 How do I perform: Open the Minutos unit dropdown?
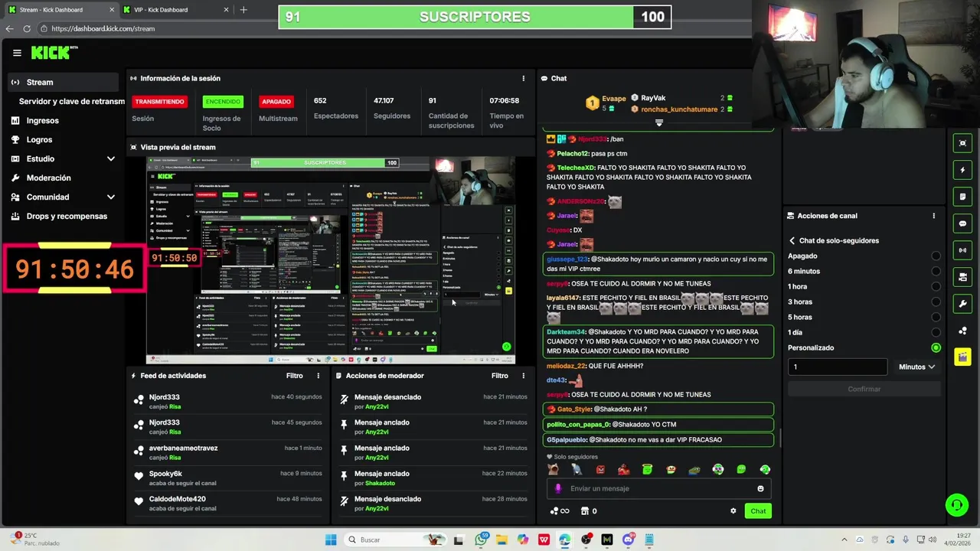point(916,367)
